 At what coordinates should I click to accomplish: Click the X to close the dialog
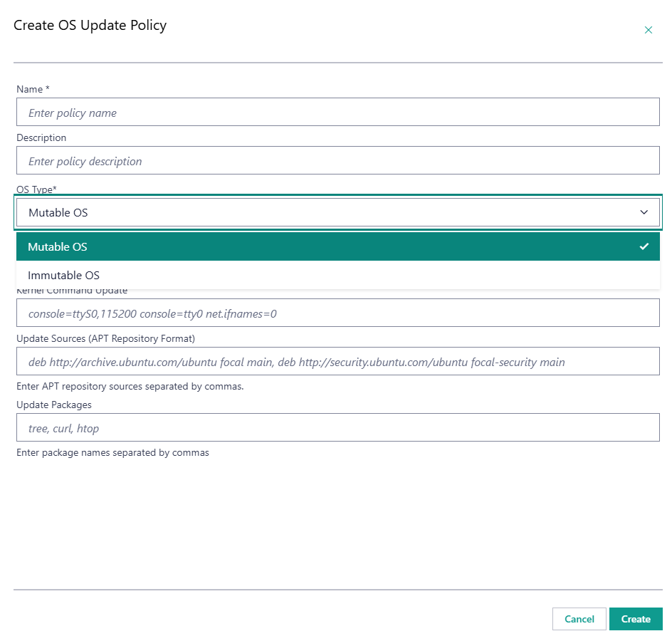(x=649, y=30)
